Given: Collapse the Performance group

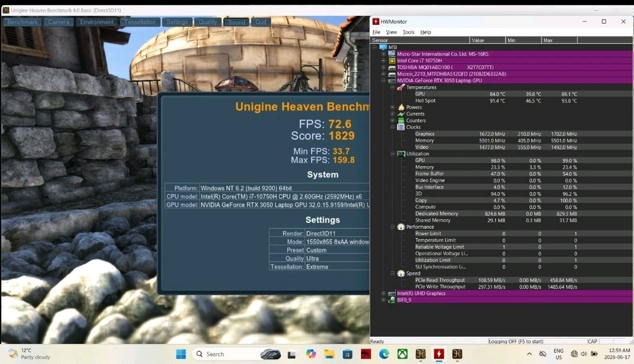Looking at the screenshot, I should (392, 227).
